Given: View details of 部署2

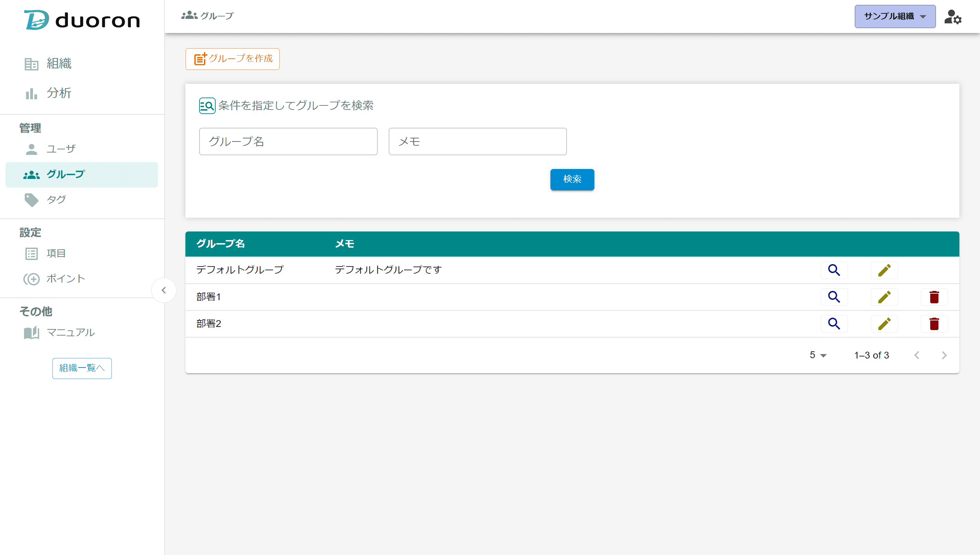Looking at the screenshot, I should point(834,324).
